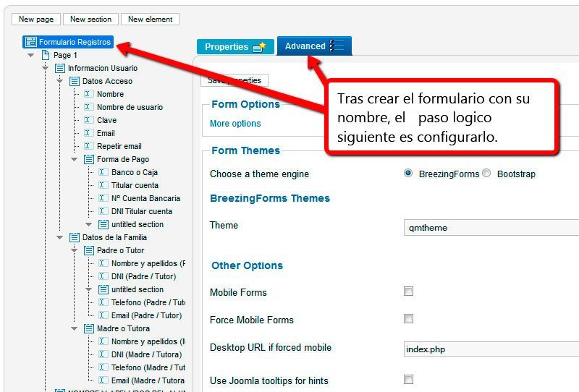Click the Forma de Pago section icon
579x392 pixels.
click(89, 159)
